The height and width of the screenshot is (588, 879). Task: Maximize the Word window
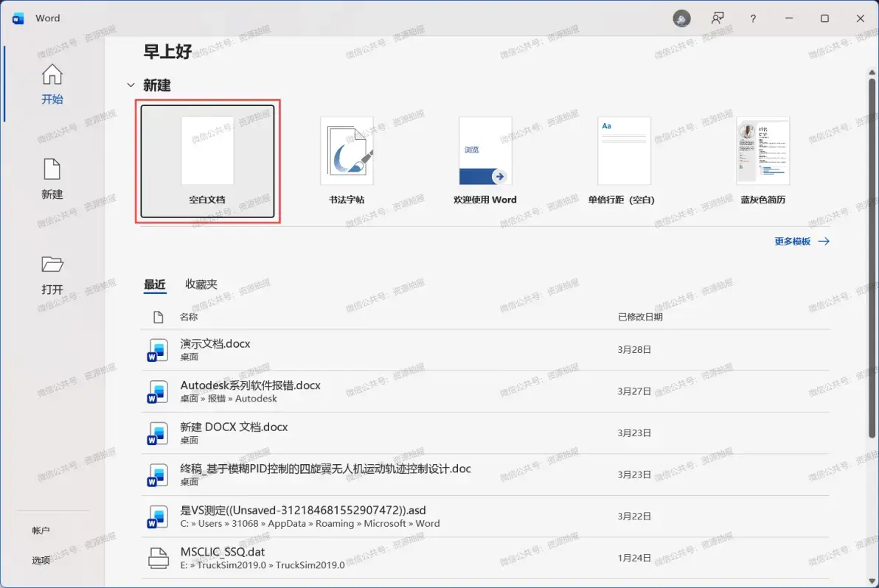824,18
